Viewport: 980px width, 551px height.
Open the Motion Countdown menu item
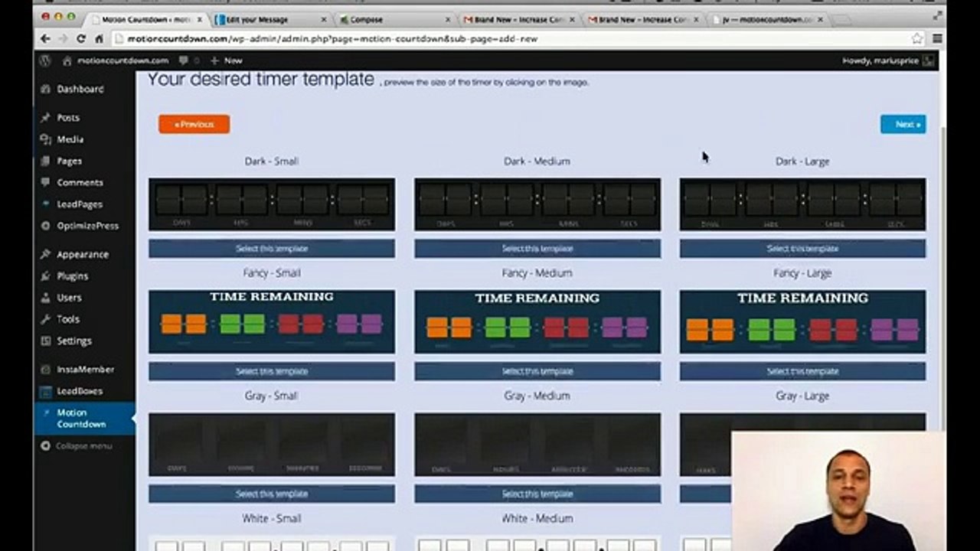(84, 418)
